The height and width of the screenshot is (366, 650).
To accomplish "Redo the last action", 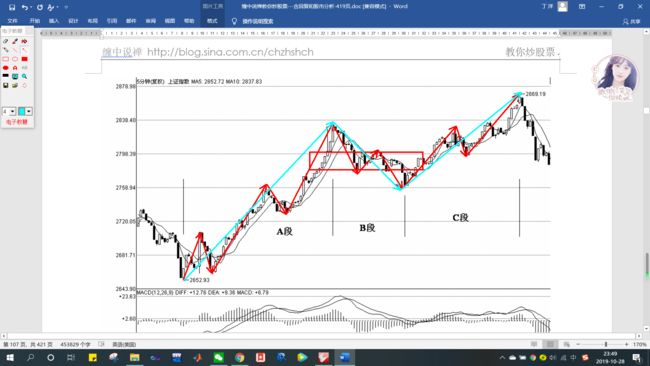I will (40, 7).
